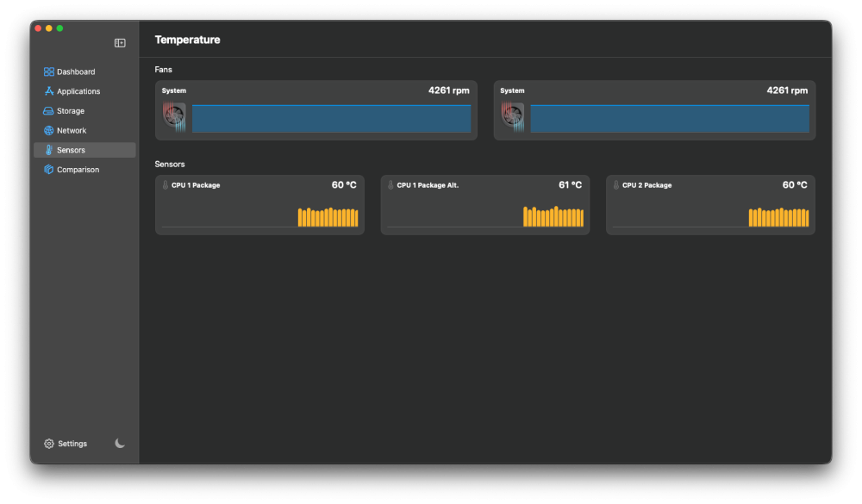Viewport: 862px width, 504px height.
Task: Click the right fan speed bar
Action: 670,118
